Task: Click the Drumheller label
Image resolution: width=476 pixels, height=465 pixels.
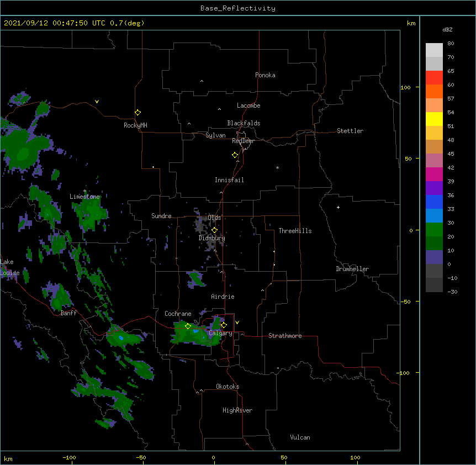Action: [352, 269]
